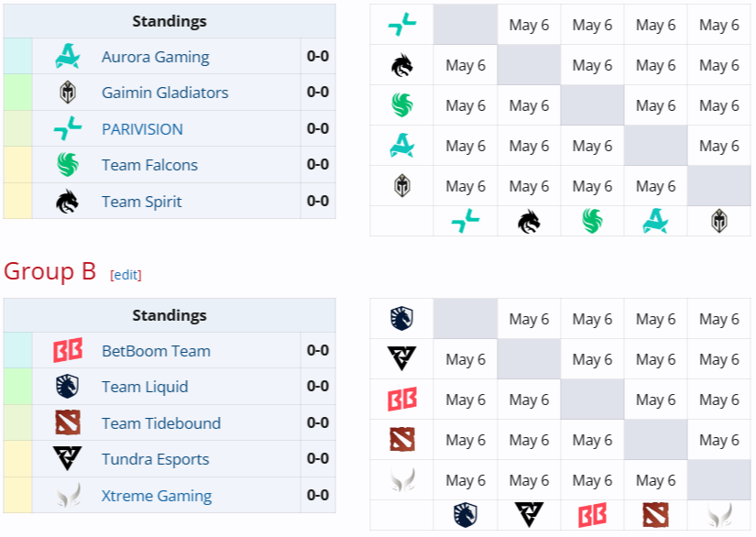Click the BetBoom Team logo in standings
Viewport: 756px width, 537px height.
coord(67,351)
